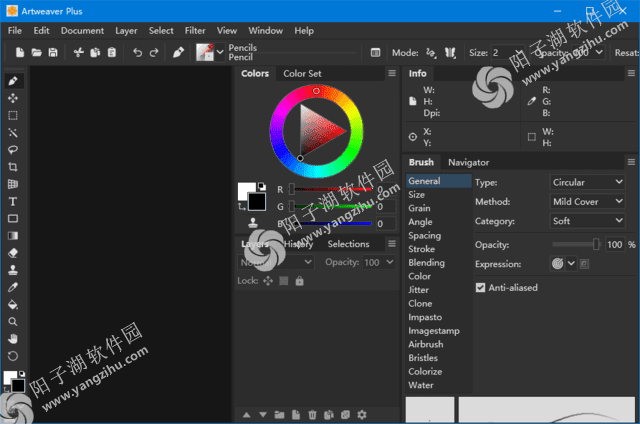Click the red R color slider
Image resolution: width=640 pixels, height=424 pixels.
pyautogui.click(x=331, y=189)
